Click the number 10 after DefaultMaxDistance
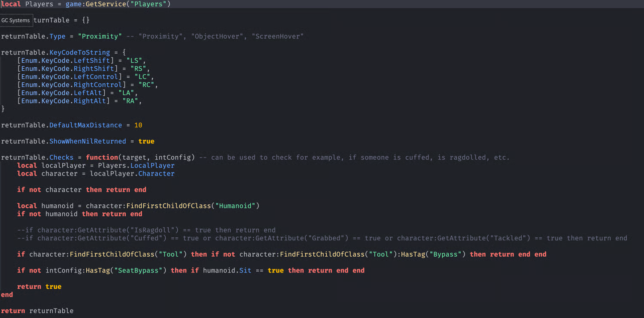Screen dimensions: 644x318 coord(138,125)
